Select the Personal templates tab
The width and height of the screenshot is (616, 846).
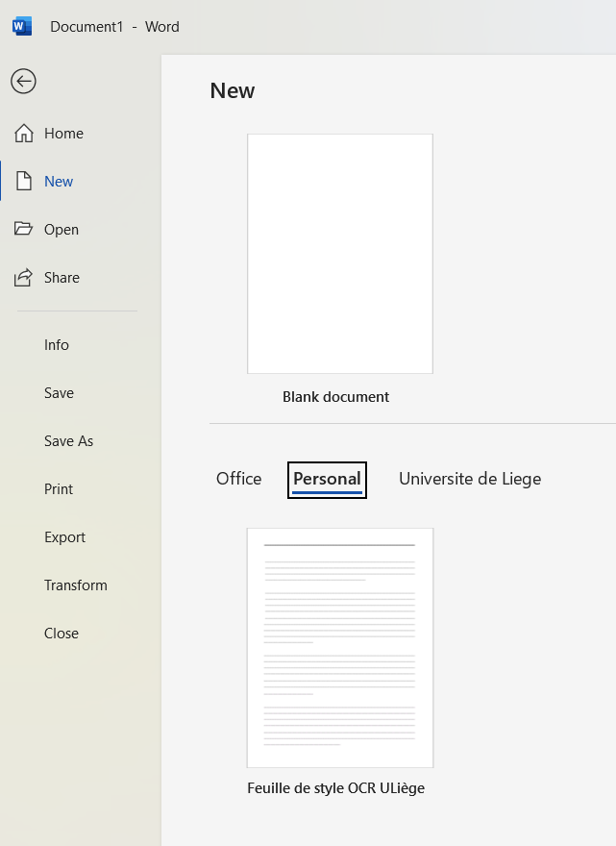point(327,480)
